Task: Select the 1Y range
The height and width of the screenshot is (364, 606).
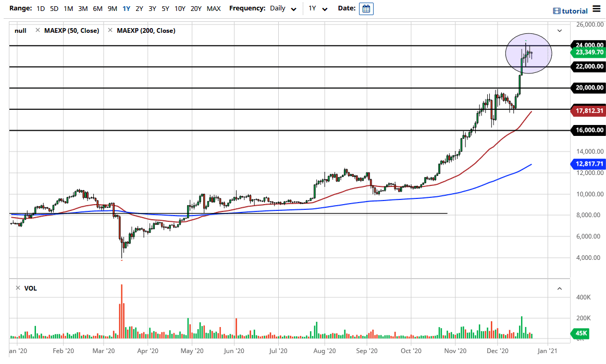Action: (127, 8)
